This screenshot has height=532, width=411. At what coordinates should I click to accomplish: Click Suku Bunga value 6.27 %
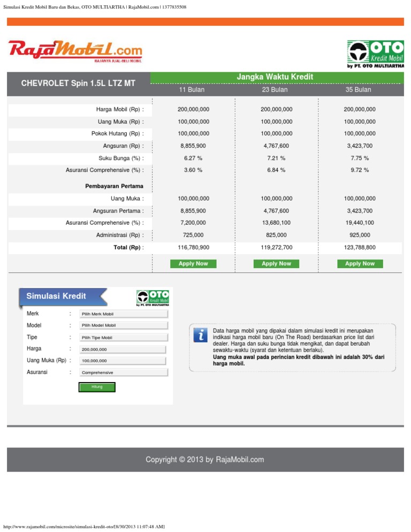coord(193,158)
